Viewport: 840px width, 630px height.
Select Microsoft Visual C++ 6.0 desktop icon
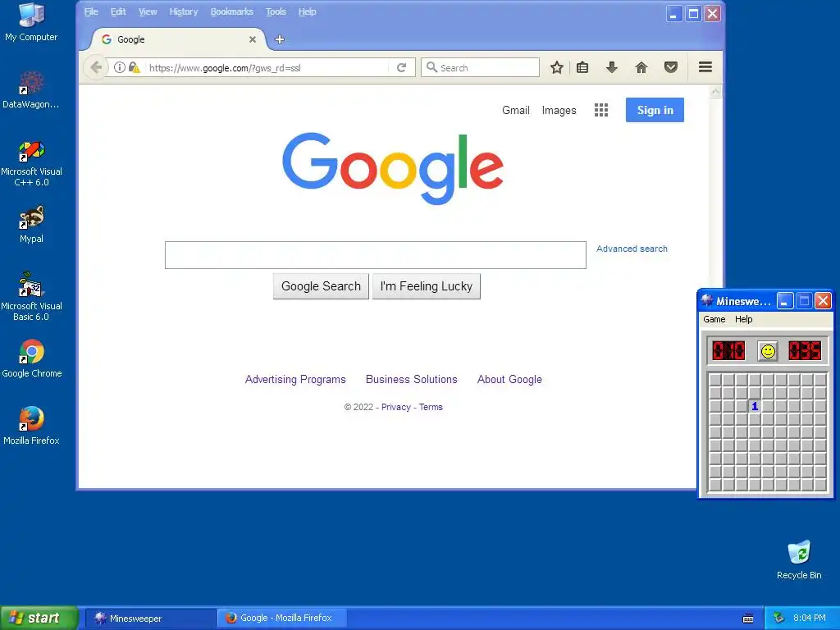(31, 163)
